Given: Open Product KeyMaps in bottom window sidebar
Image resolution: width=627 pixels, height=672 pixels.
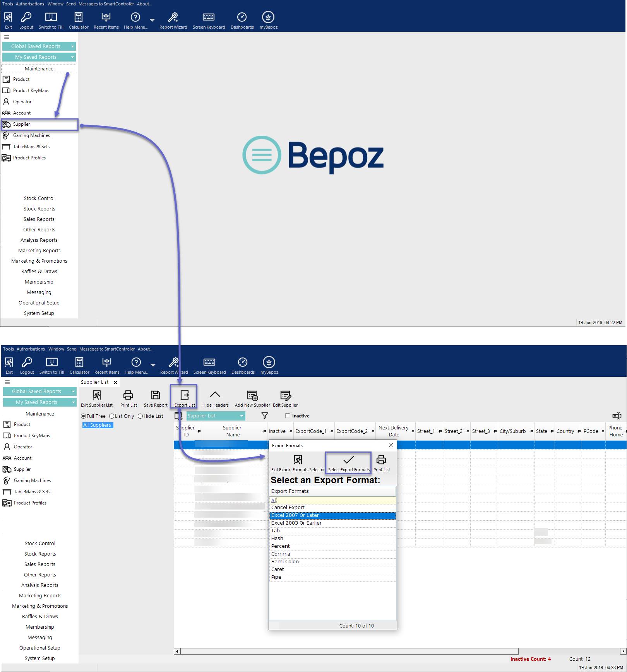Looking at the screenshot, I should coord(32,436).
